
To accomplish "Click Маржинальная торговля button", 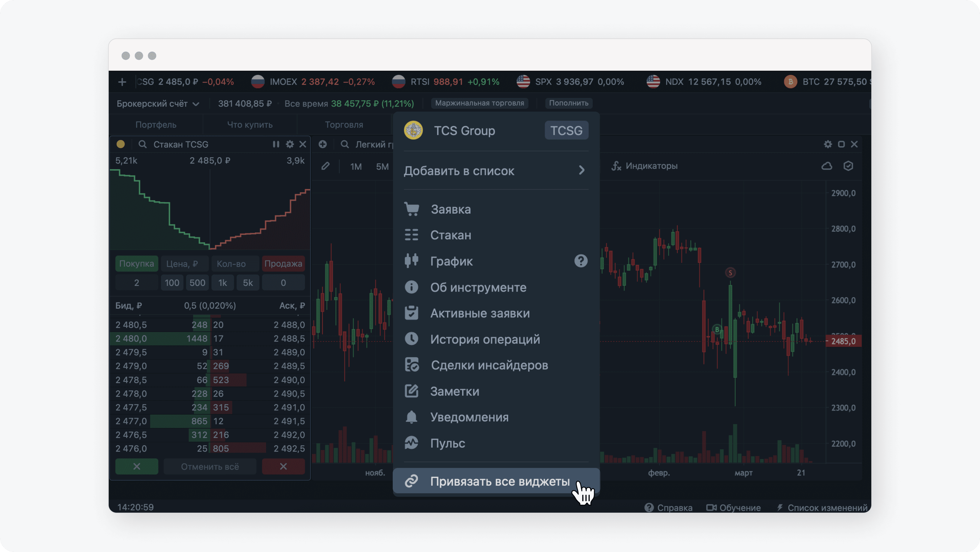I will coord(479,103).
